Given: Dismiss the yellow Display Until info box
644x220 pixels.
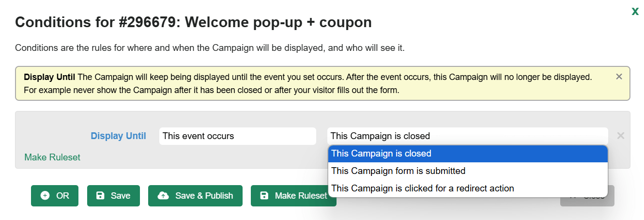Looking at the screenshot, I should pyautogui.click(x=619, y=77).
